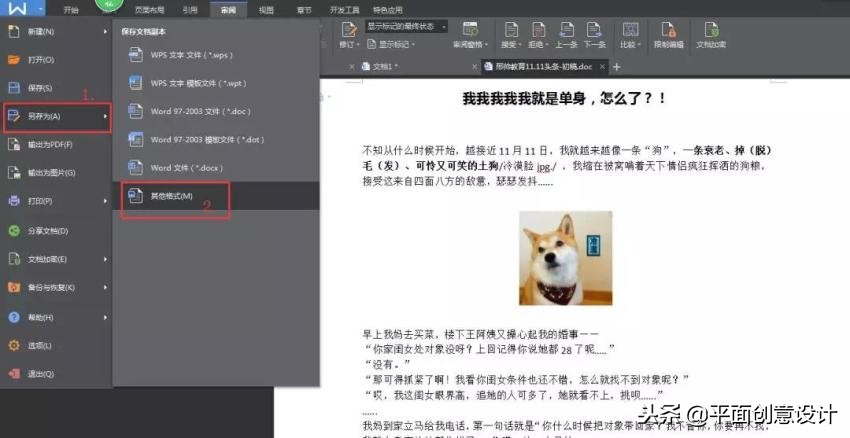Click the 审阅窗格 review pane icon
850x438 pixels.
click(470, 30)
